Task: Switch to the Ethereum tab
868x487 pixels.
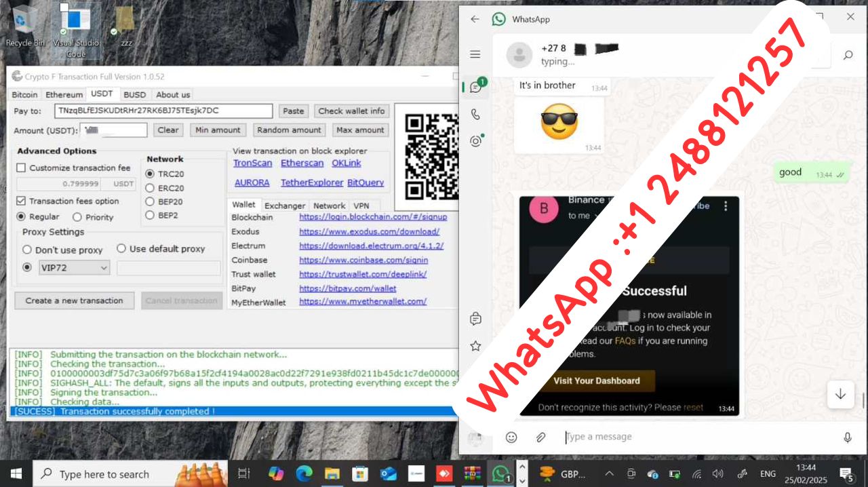Action: point(64,95)
